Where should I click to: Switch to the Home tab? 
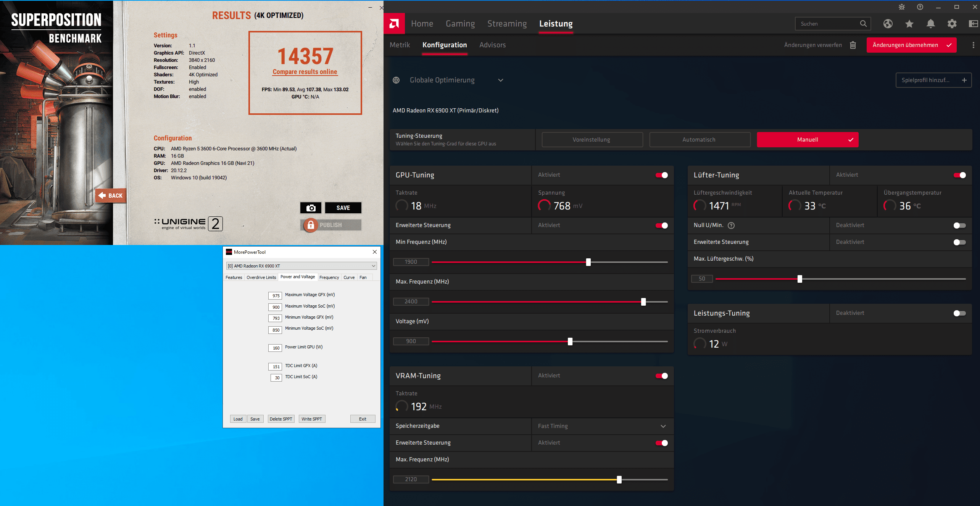(x=422, y=24)
